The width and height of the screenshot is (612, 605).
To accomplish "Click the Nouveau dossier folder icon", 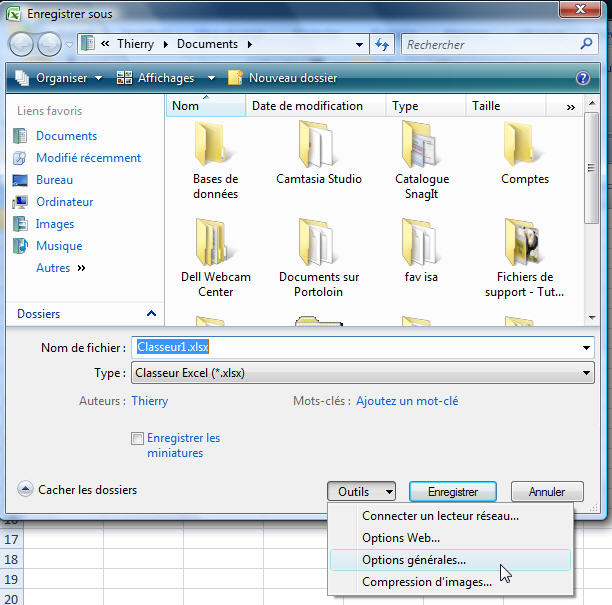I will [x=235, y=78].
